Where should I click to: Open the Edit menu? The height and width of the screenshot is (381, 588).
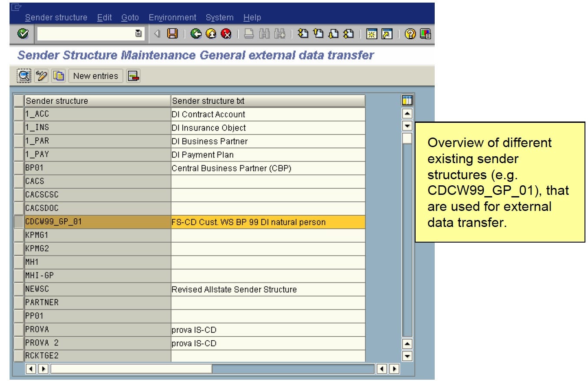pyautogui.click(x=104, y=17)
